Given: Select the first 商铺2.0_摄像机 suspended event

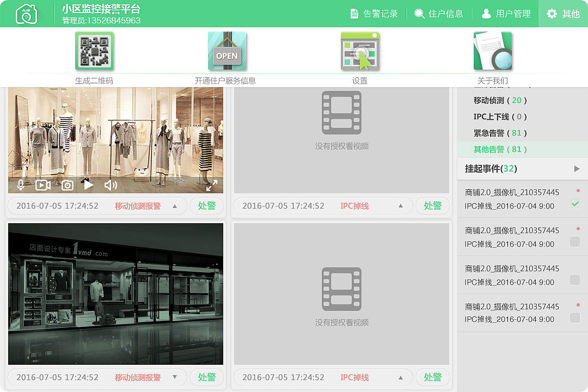Looking at the screenshot, I should (x=522, y=199).
